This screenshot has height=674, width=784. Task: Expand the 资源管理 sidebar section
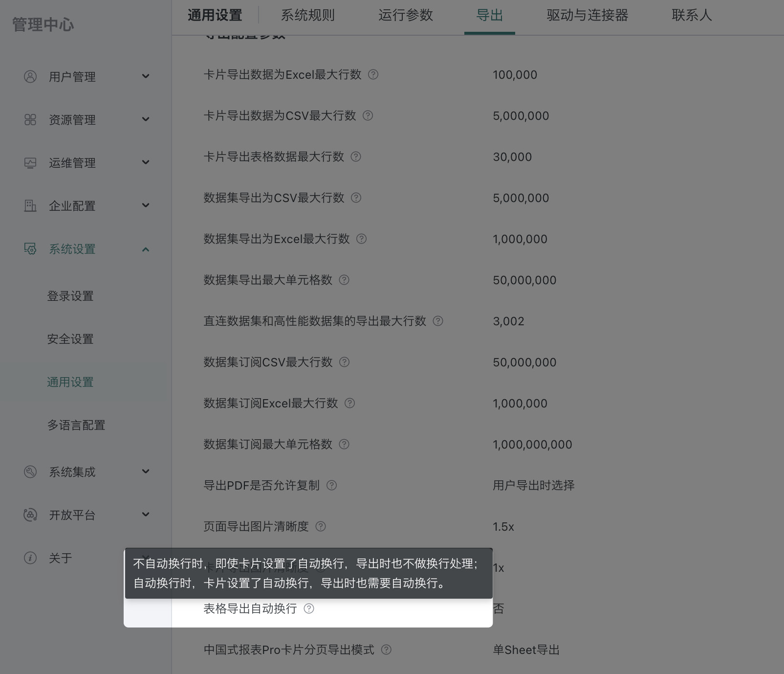pyautogui.click(x=145, y=119)
